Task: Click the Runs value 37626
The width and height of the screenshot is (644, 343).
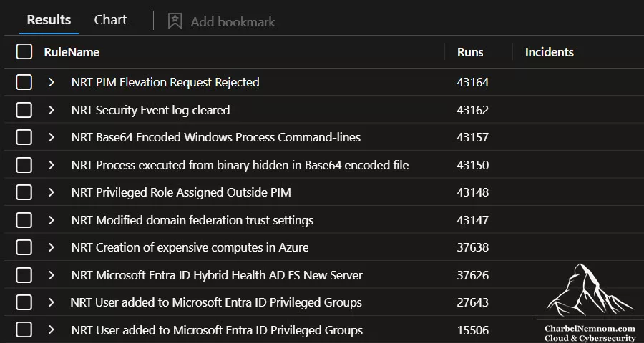Action: point(473,275)
